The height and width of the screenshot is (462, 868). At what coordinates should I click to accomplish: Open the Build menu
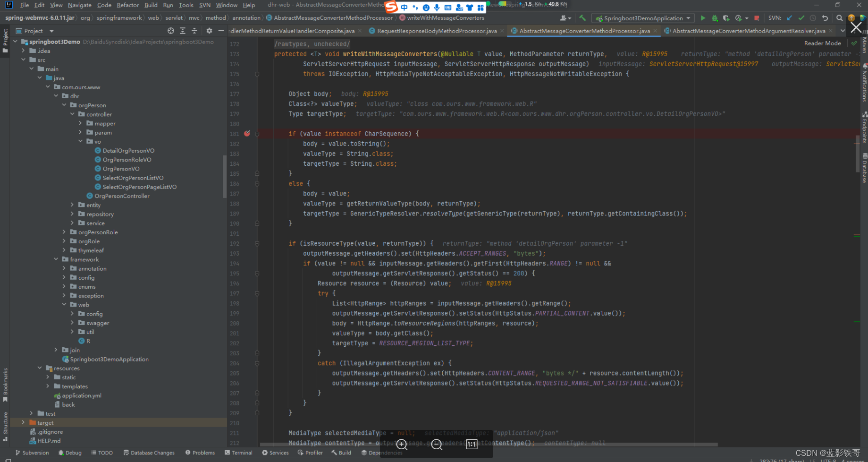point(151,5)
